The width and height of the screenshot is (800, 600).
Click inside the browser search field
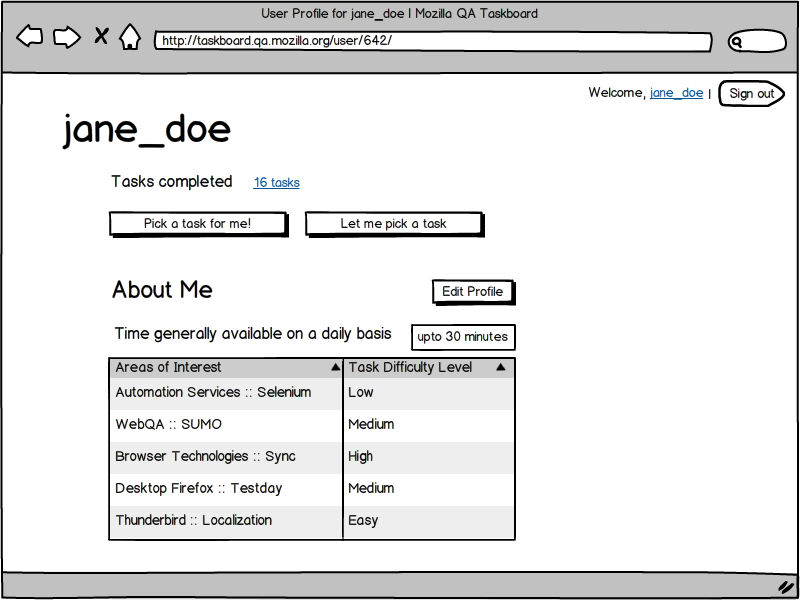(757, 42)
